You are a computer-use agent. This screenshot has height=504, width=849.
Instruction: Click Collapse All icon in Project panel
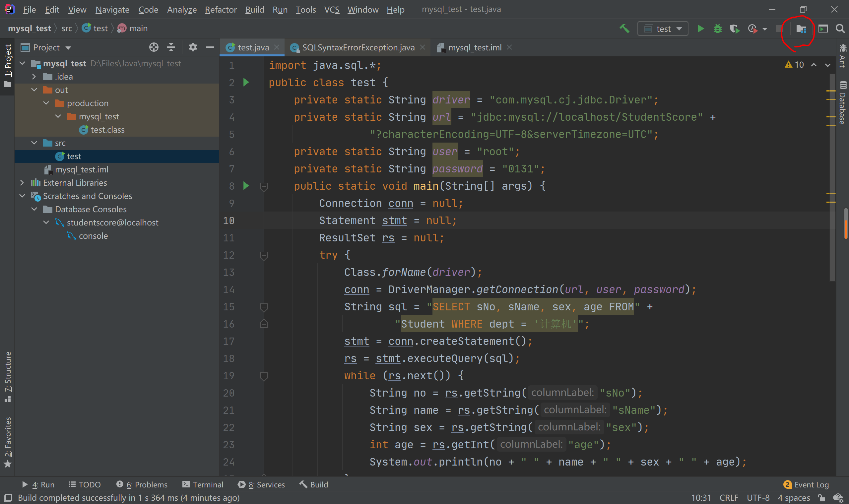point(171,47)
